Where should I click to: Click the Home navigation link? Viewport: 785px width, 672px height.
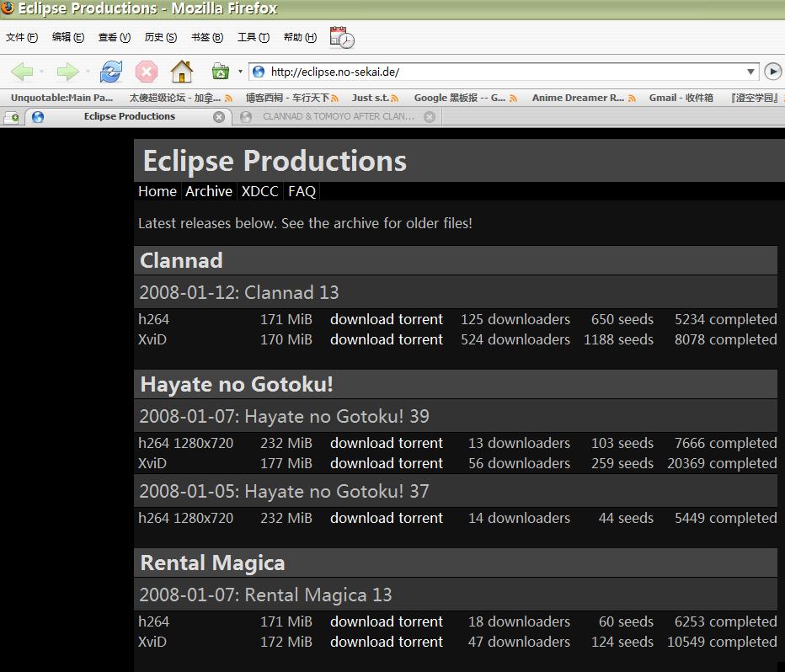[x=158, y=191]
